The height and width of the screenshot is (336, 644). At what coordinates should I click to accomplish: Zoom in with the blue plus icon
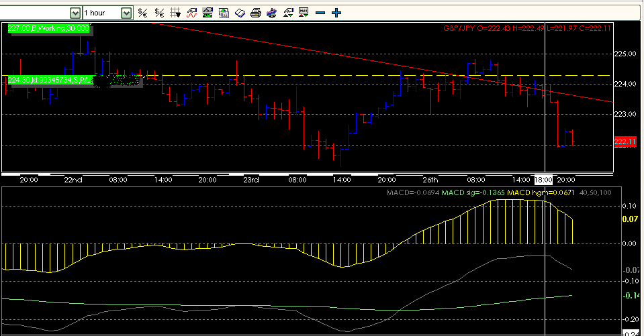336,13
